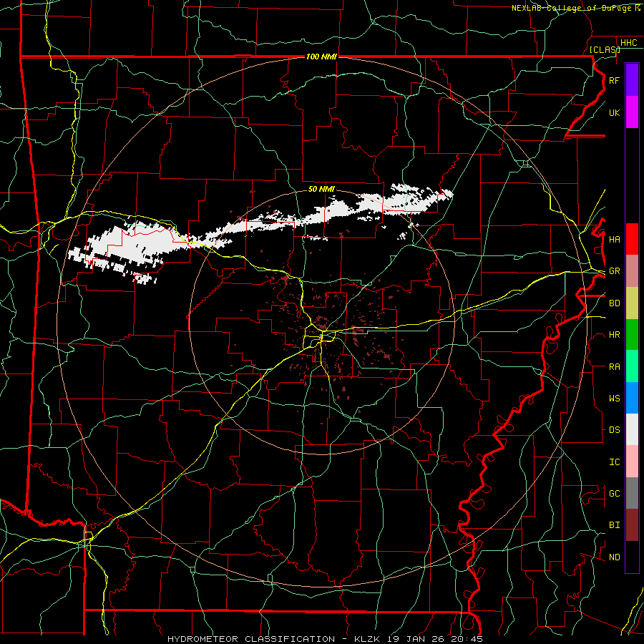The height and width of the screenshot is (644, 644).
Task: Click the red HA legend color swatch
Action: coord(632,239)
